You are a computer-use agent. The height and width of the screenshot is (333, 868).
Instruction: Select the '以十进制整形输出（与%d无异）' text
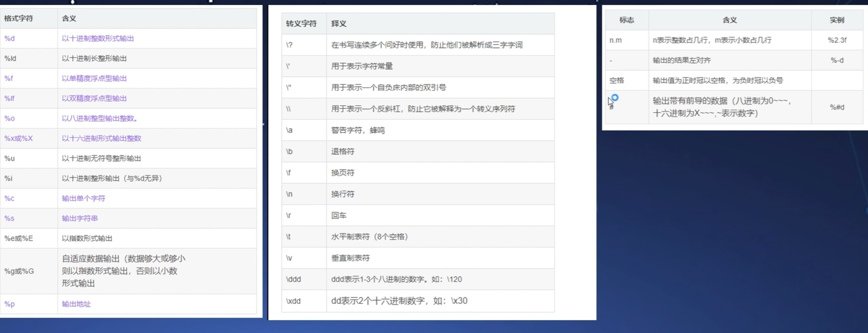[112, 178]
